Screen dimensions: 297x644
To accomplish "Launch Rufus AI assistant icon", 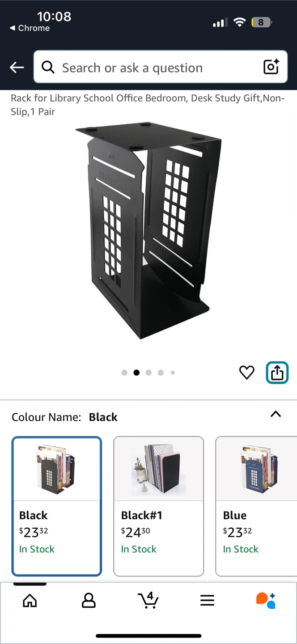I will (x=266, y=600).
